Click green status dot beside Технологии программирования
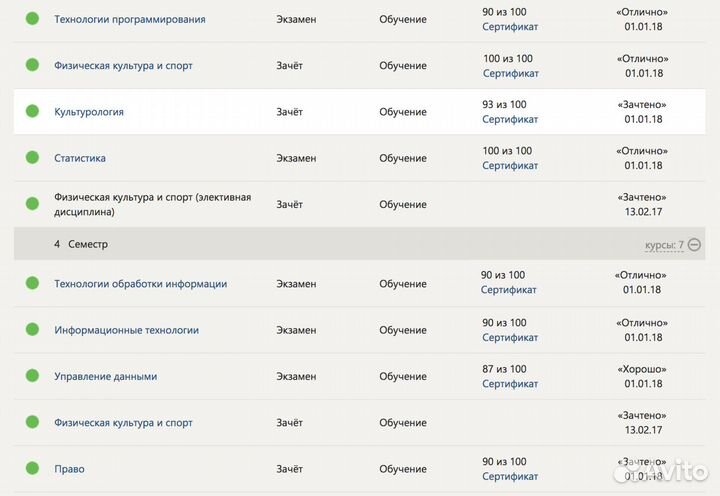Screen dimensions: 720x496 click(32, 19)
